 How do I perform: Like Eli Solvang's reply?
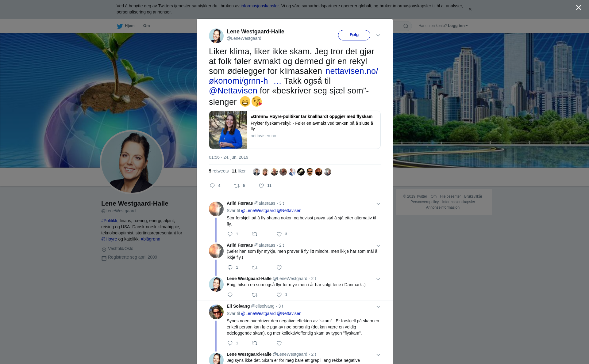click(x=279, y=343)
